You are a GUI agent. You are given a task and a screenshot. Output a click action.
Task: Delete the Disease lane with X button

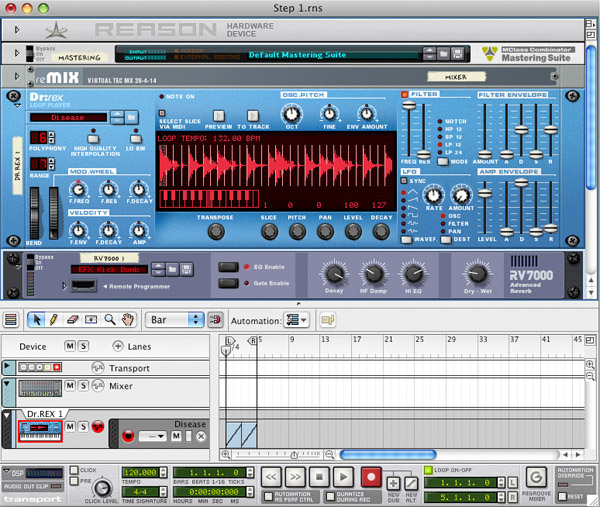[201, 436]
